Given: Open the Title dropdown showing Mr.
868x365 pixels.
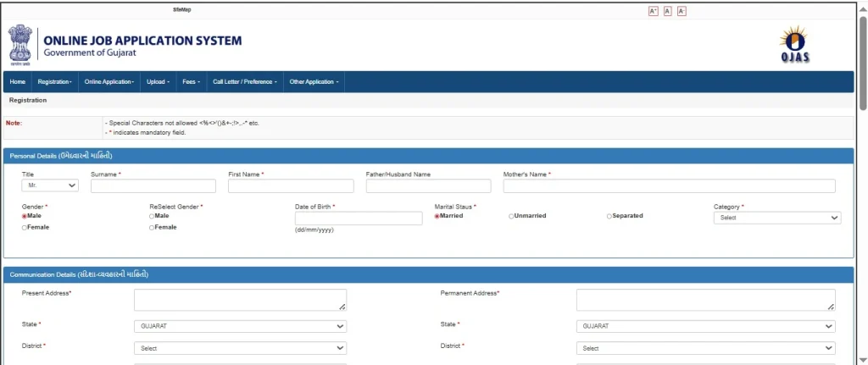Looking at the screenshot, I should click(x=50, y=185).
